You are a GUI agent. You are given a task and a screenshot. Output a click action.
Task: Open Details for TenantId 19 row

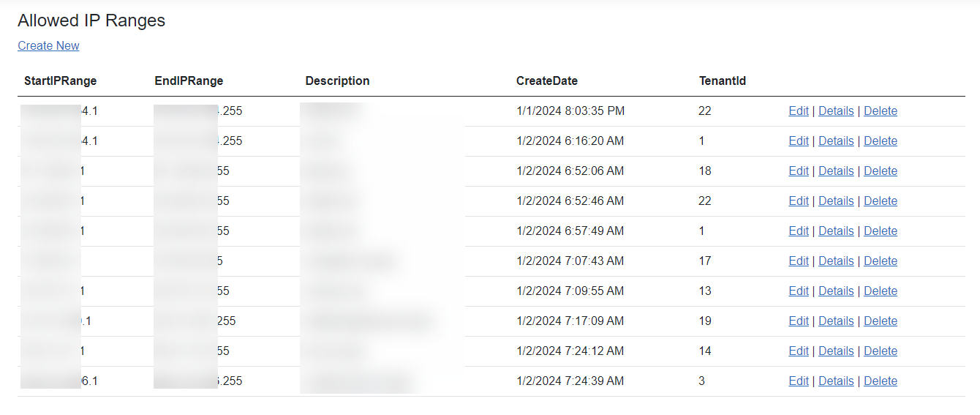click(x=835, y=321)
